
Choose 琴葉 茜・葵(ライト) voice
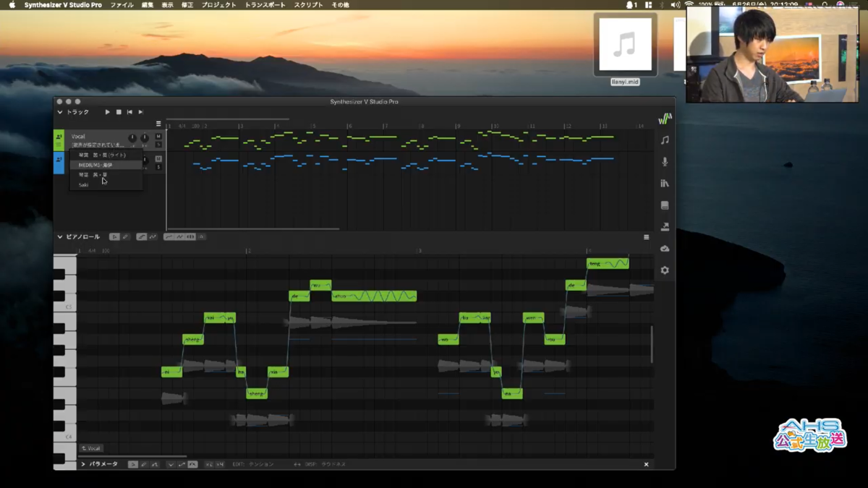[106, 155]
